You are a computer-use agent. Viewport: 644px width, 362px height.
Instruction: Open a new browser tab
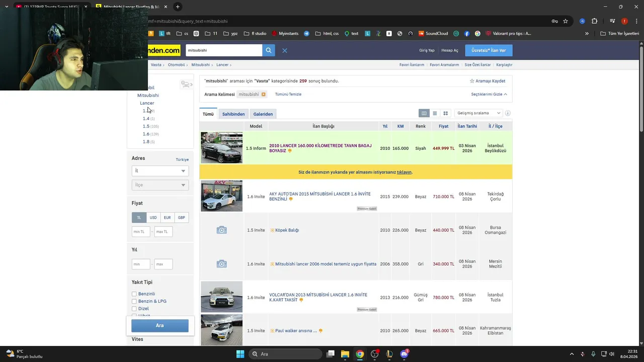pos(178,7)
